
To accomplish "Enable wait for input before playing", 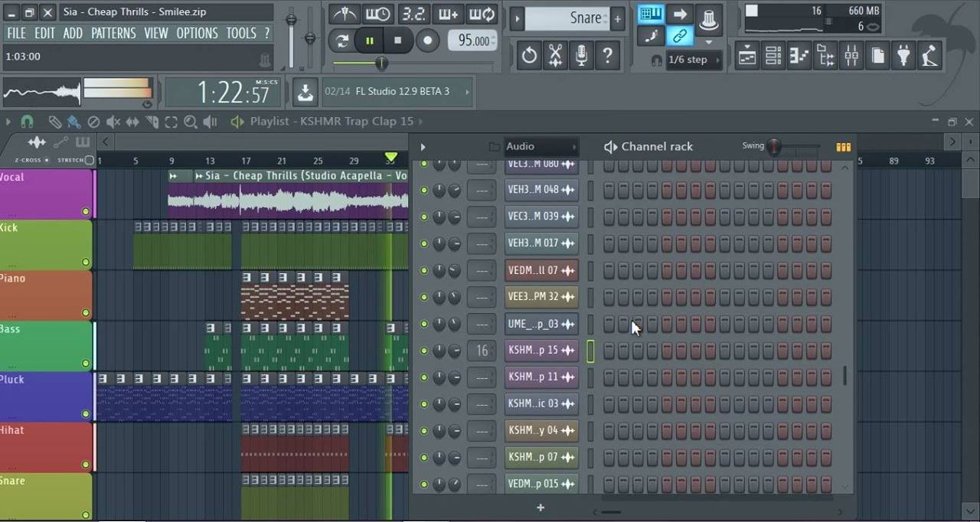I will (x=377, y=14).
